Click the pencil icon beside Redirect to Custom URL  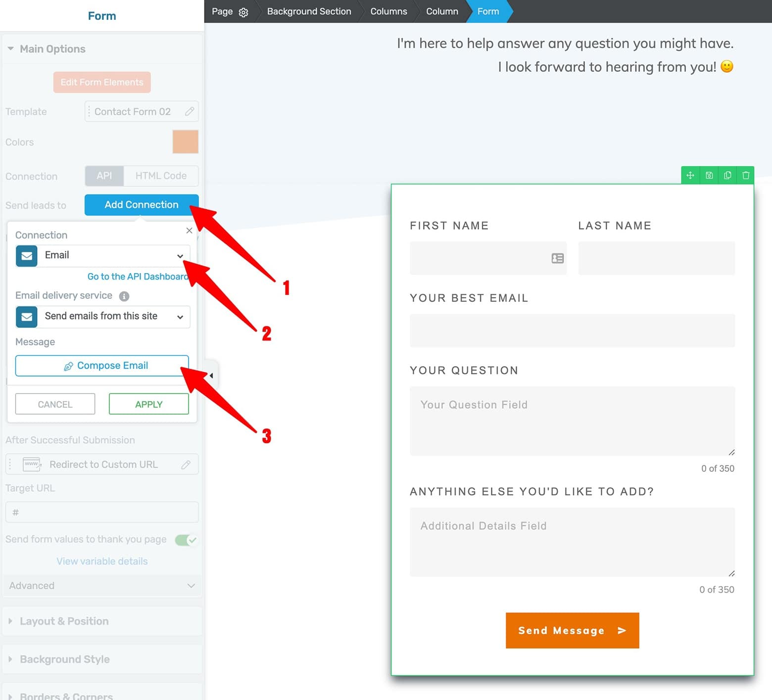[186, 464]
